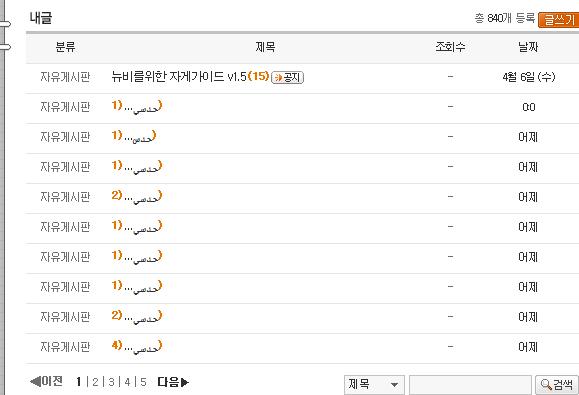Click 자유게시판 category in first row

tap(65, 77)
